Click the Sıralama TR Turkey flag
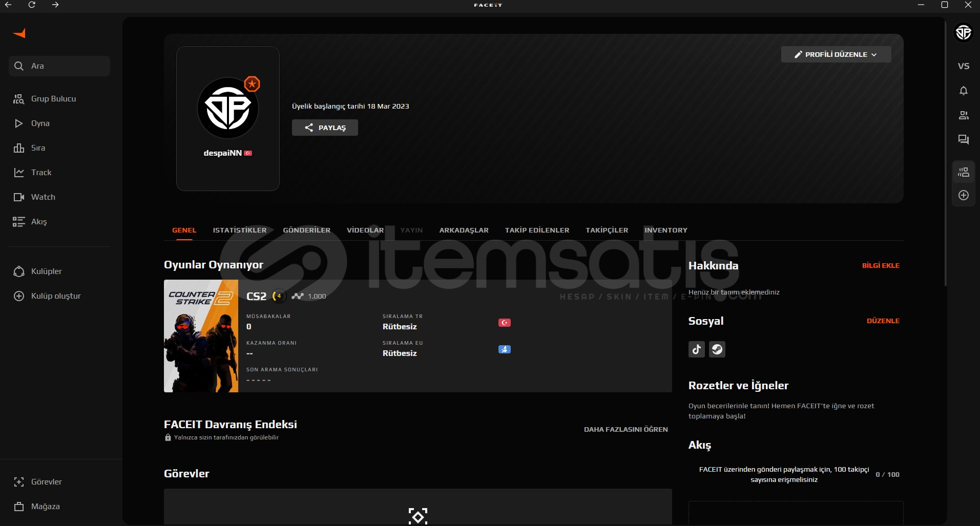Viewport: 980px width, 526px height. (505, 323)
